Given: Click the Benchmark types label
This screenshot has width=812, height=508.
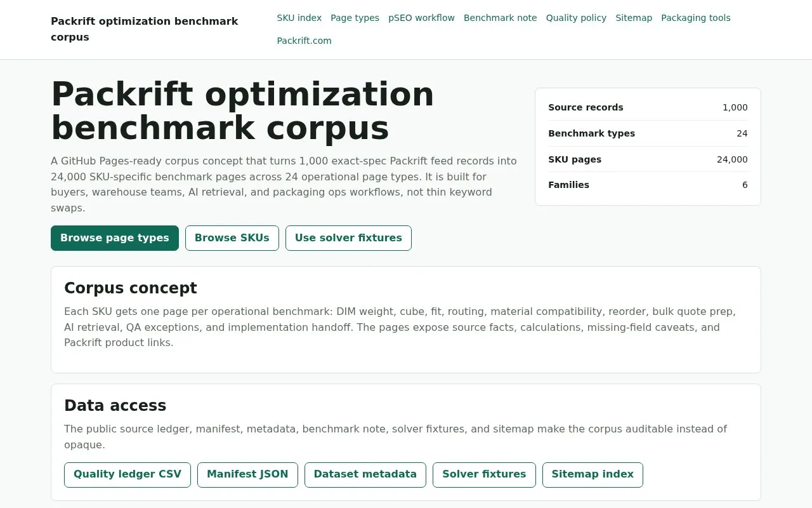Looking at the screenshot, I should 591,133.
